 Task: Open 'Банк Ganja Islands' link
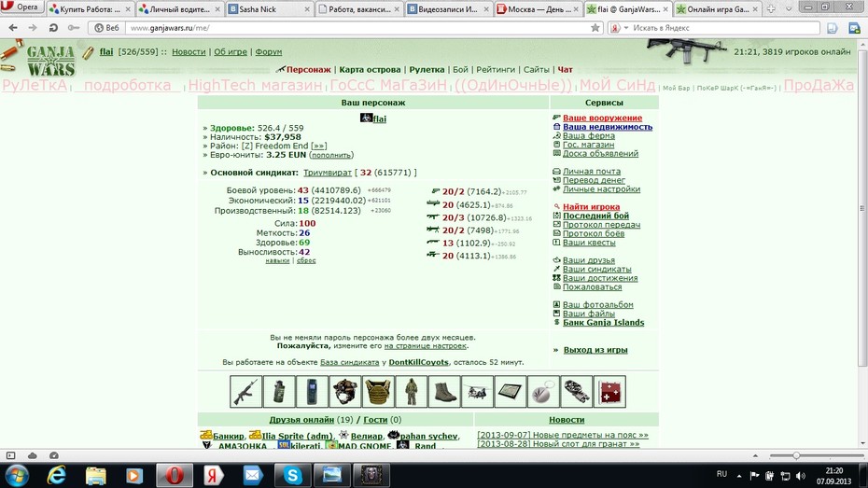(x=603, y=323)
